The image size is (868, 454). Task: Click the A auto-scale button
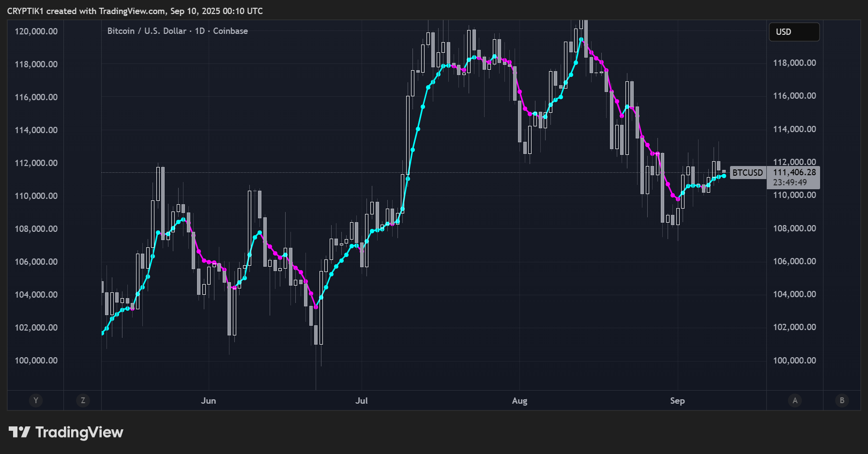click(x=794, y=400)
